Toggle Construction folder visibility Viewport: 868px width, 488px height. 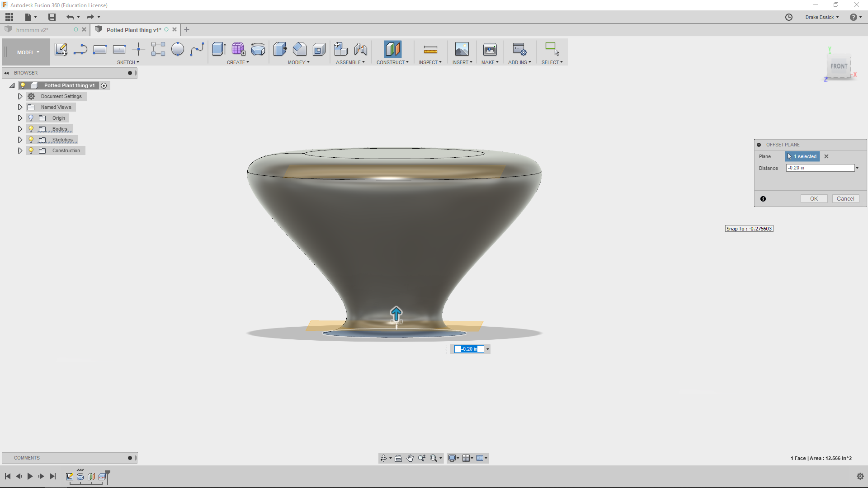click(31, 150)
